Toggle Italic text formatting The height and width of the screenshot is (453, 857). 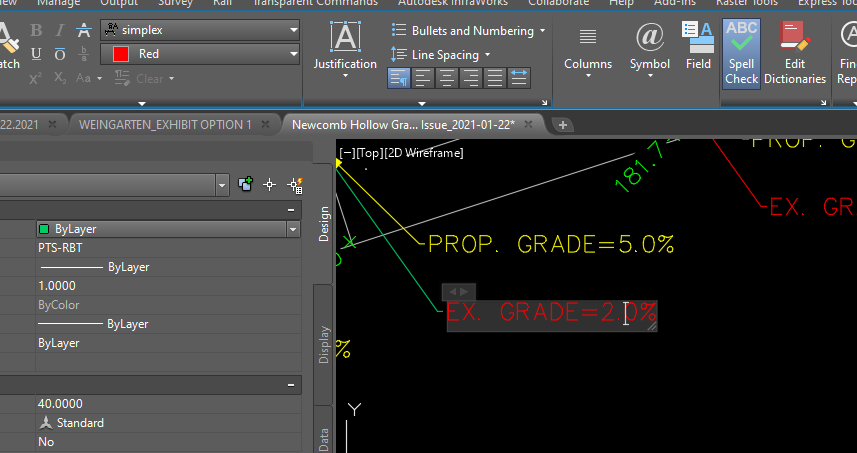point(60,30)
